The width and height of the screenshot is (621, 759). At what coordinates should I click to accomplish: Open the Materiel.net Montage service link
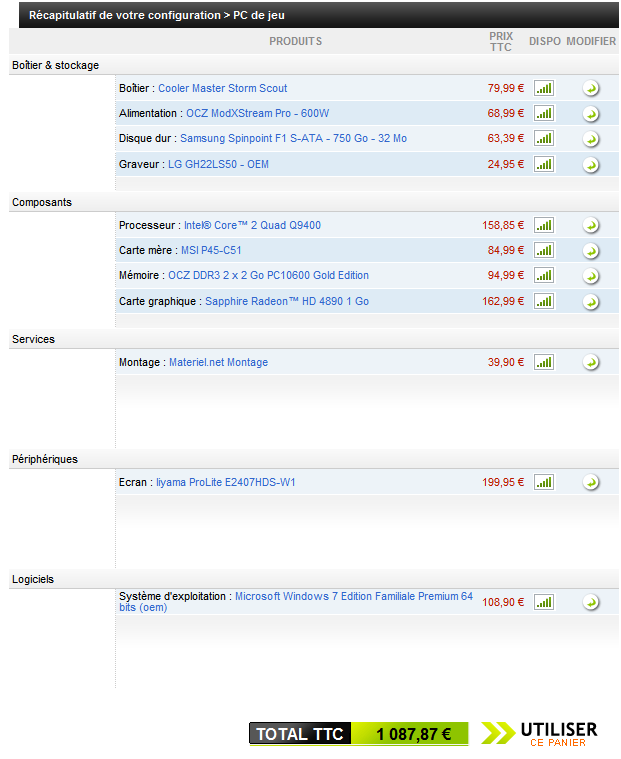point(218,362)
